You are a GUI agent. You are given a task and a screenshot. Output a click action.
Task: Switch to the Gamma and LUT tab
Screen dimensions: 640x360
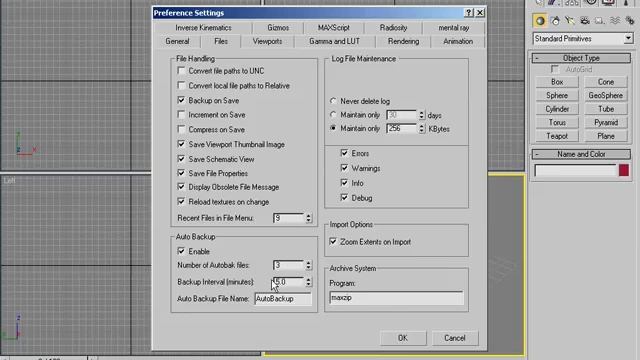click(334, 41)
